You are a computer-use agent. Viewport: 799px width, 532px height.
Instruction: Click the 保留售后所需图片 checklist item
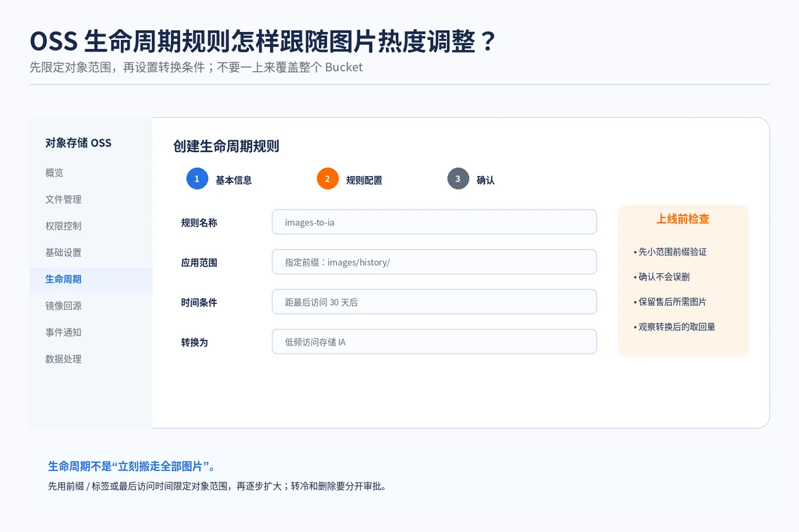pos(670,302)
